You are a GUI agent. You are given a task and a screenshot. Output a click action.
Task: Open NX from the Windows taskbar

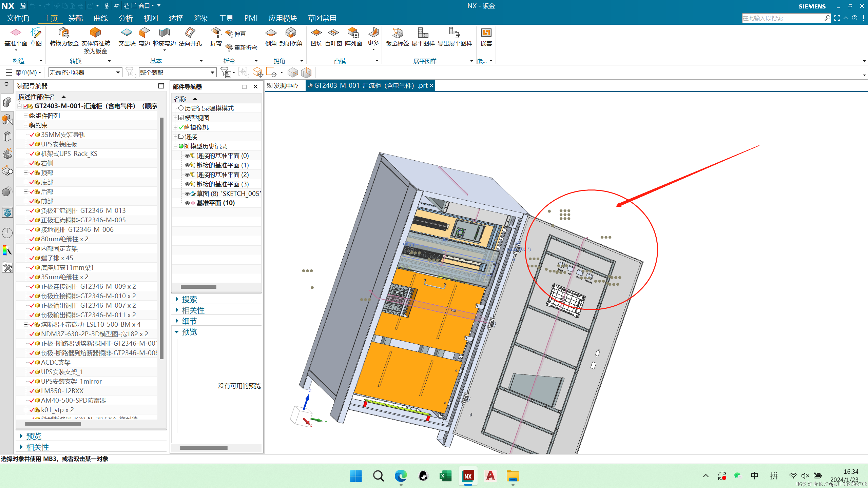pyautogui.click(x=468, y=476)
